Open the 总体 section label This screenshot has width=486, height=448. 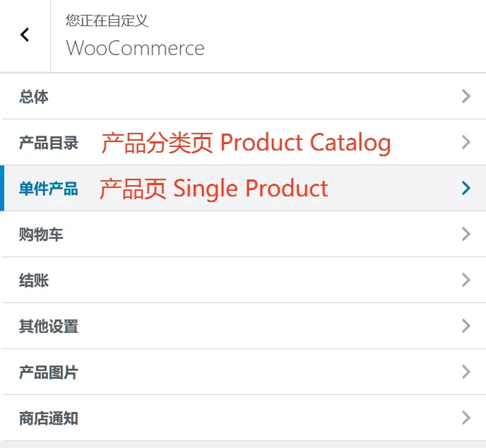(34, 97)
